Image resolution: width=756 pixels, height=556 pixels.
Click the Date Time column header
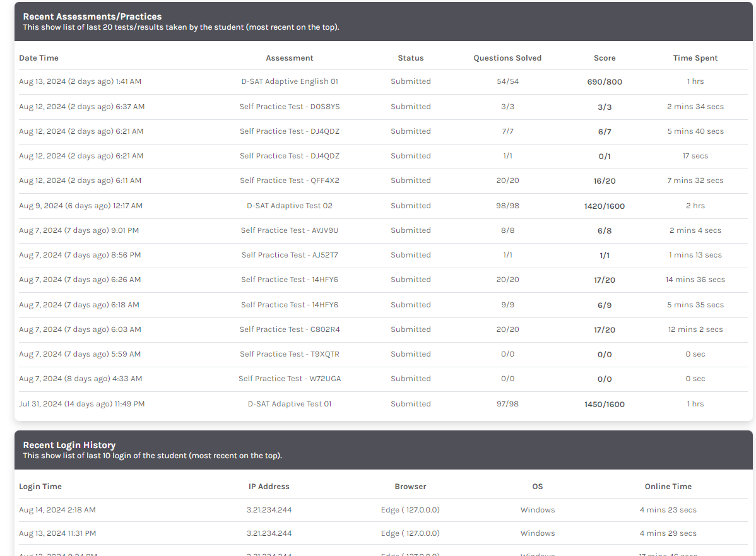click(x=38, y=58)
